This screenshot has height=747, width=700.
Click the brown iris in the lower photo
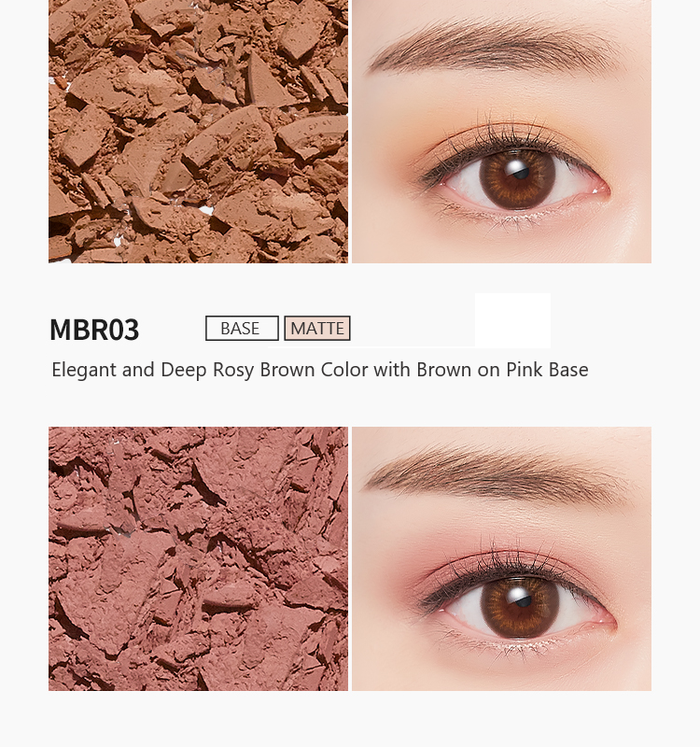tap(520, 606)
